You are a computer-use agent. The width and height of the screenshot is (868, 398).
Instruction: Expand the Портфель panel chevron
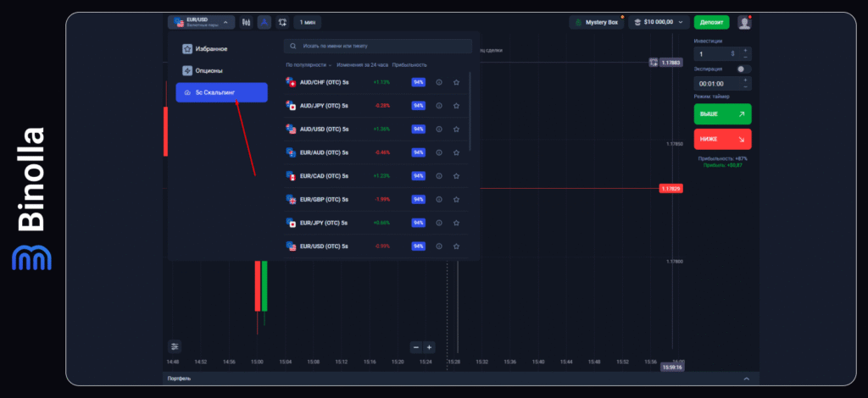746,379
